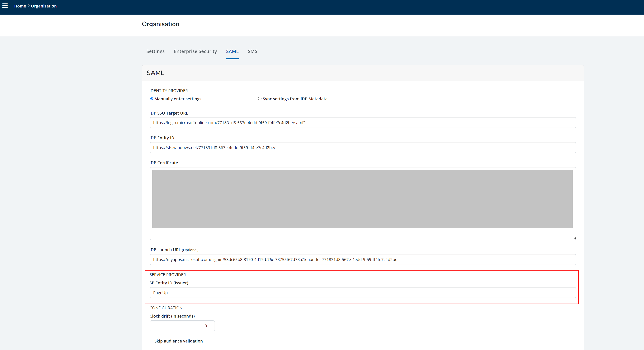Click the Organisation breadcrumb link
Image resolution: width=644 pixels, height=350 pixels.
click(x=44, y=6)
